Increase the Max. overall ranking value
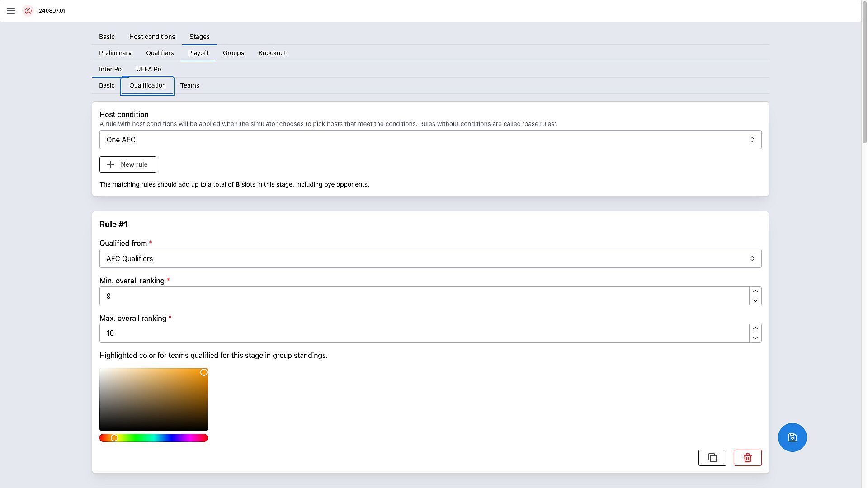 click(755, 328)
